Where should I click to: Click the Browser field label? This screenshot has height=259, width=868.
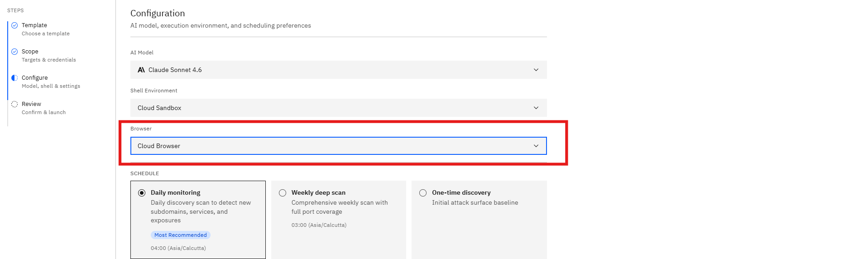click(141, 129)
